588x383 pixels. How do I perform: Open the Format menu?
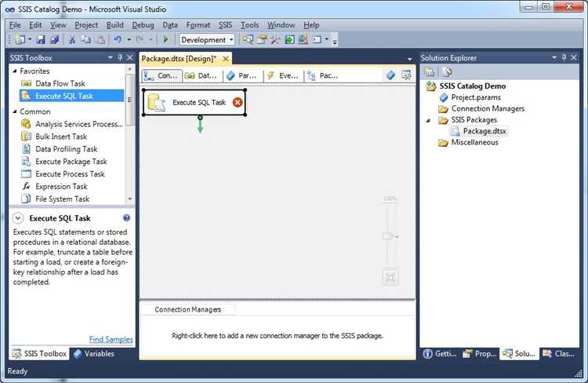point(198,25)
